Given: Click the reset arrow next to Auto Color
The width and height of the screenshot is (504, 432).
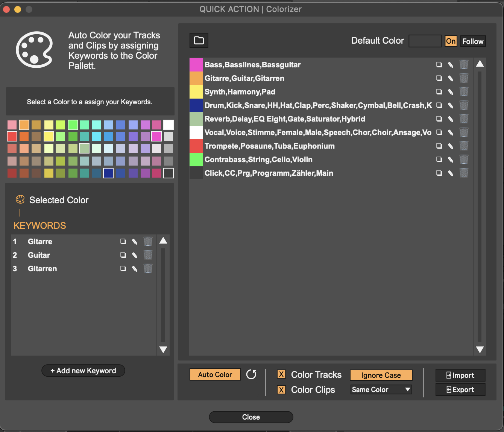Looking at the screenshot, I should [251, 374].
